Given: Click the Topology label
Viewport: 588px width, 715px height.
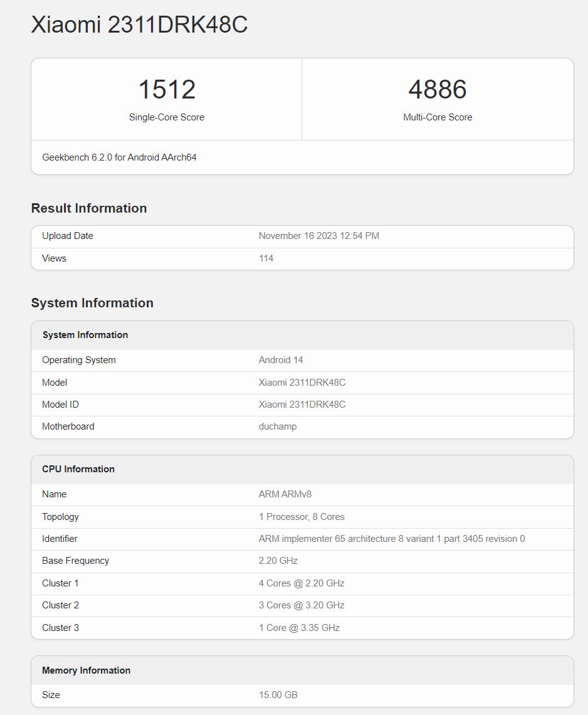Looking at the screenshot, I should [x=61, y=517].
